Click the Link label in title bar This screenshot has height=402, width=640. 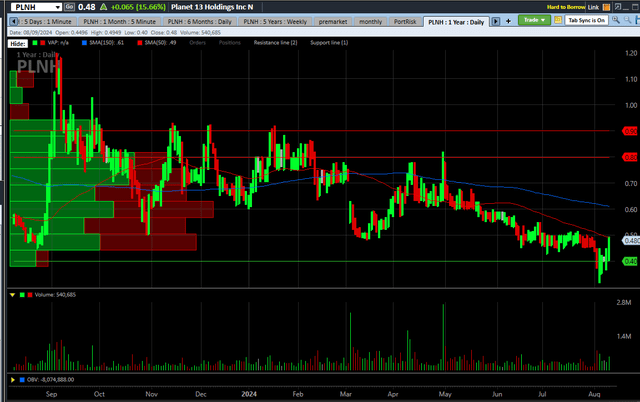[593, 7]
